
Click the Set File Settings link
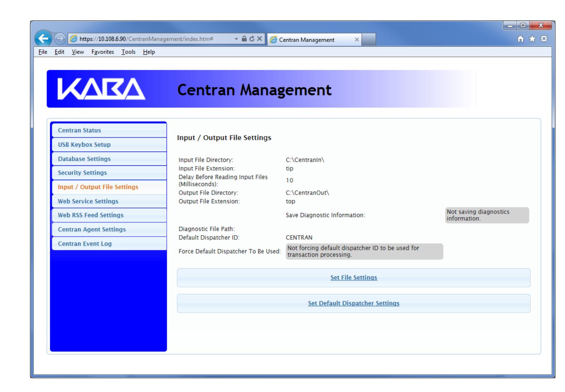coord(354,277)
